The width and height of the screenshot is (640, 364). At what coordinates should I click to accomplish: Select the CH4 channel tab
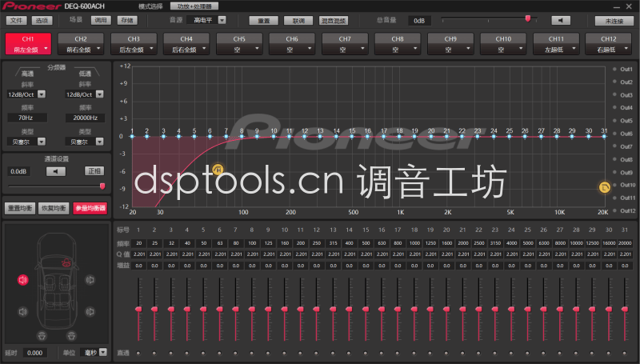click(x=186, y=44)
